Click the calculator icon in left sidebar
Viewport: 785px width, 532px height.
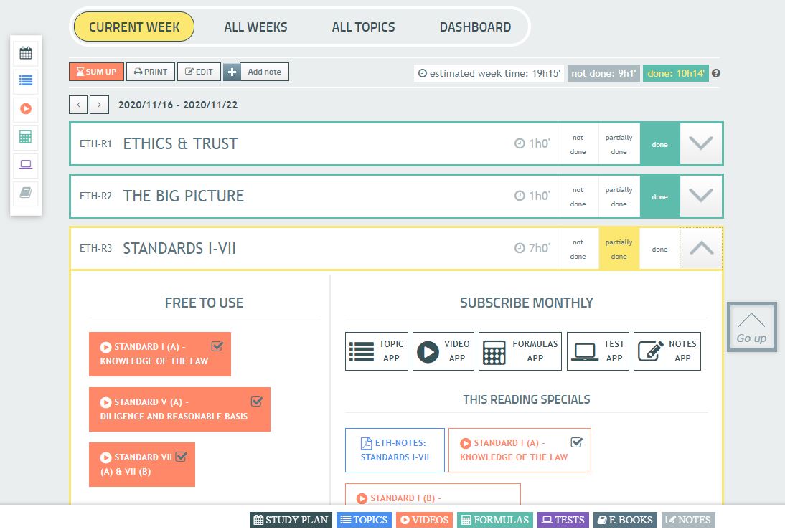(x=26, y=136)
